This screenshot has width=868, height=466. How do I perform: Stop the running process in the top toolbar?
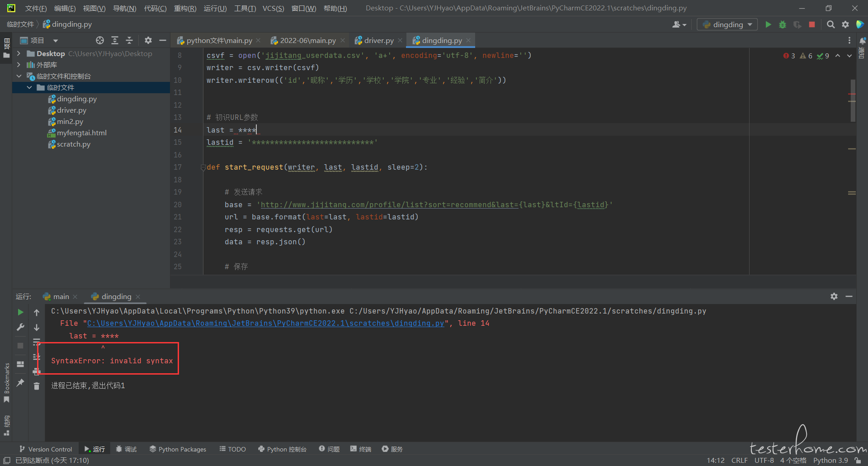pos(812,24)
